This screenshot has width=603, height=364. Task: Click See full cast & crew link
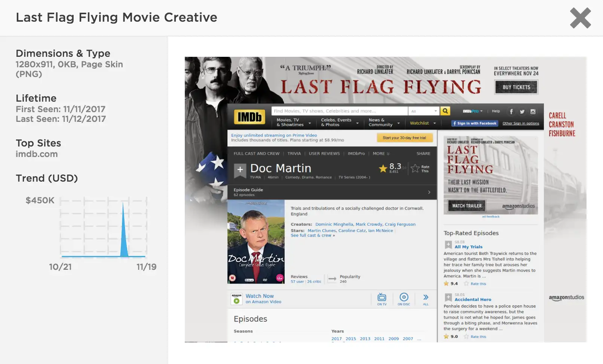tap(313, 235)
